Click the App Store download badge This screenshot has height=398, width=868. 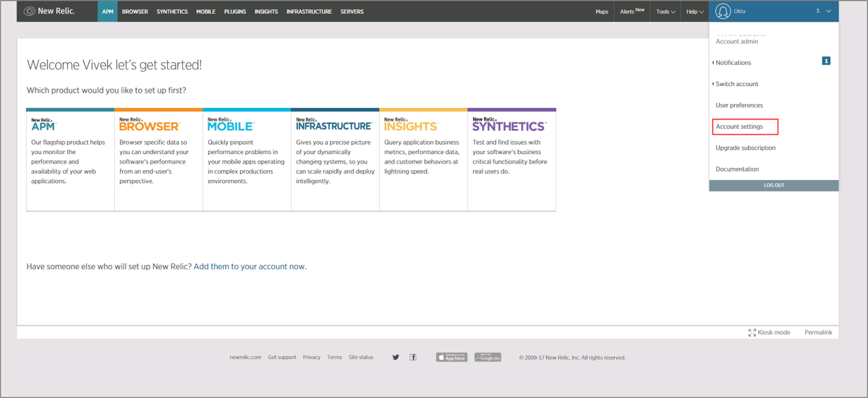[451, 357]
